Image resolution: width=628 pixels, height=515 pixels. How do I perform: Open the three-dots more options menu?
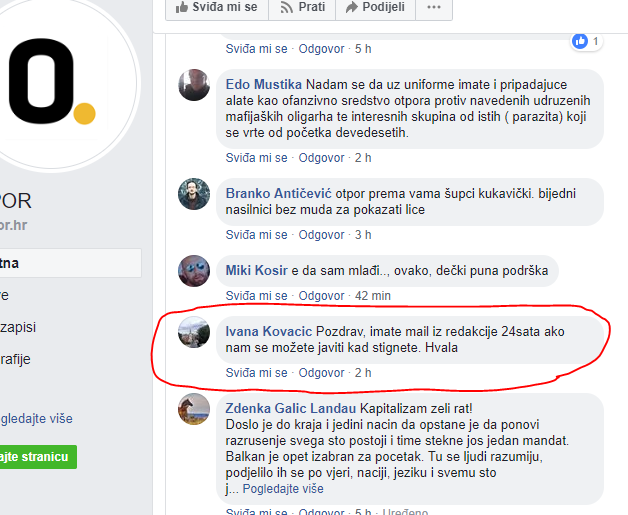click(434, 7)
